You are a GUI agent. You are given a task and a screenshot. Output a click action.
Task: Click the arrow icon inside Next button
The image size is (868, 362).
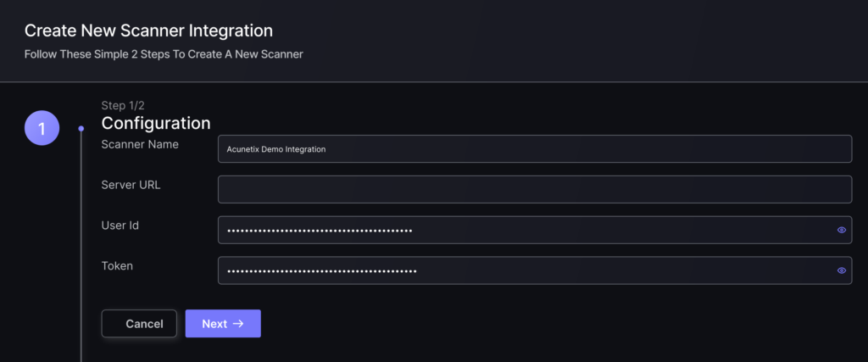pyautogui.click(x=238, y=324)
